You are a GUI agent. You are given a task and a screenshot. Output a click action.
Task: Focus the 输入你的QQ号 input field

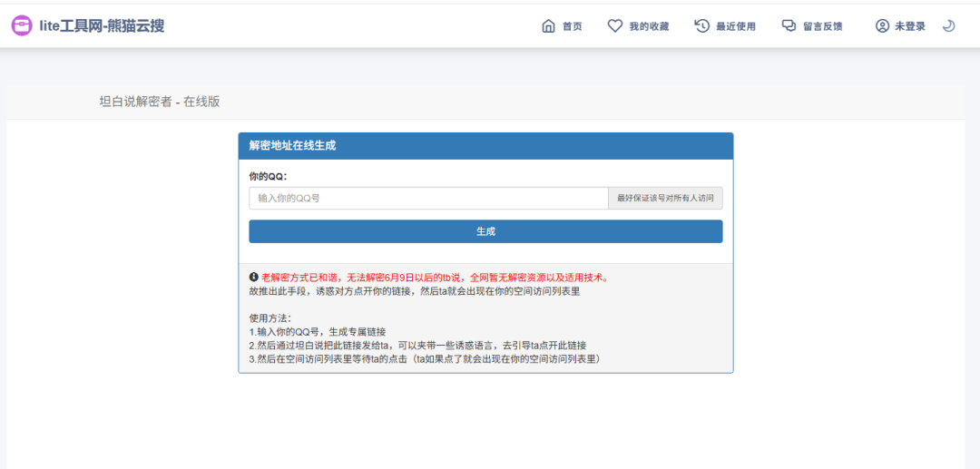(428, 198)
